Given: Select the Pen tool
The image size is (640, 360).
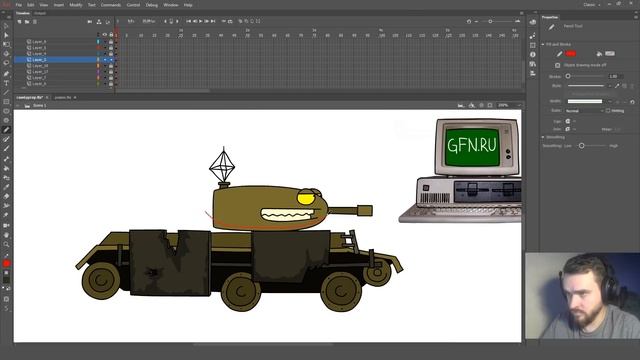Looking at the screenshot, I should (6, 74).
